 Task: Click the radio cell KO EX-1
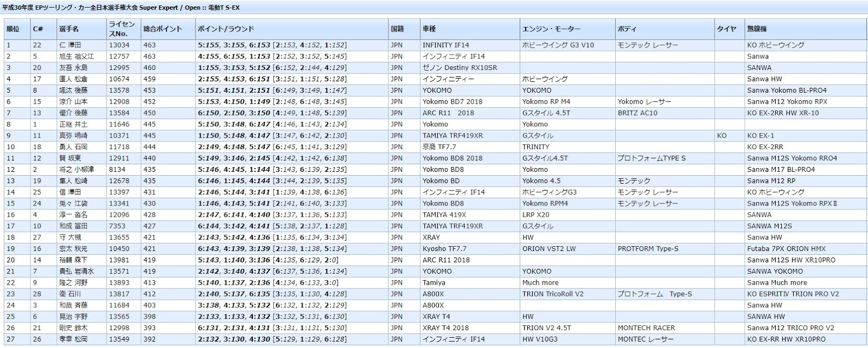coord(761,136)
